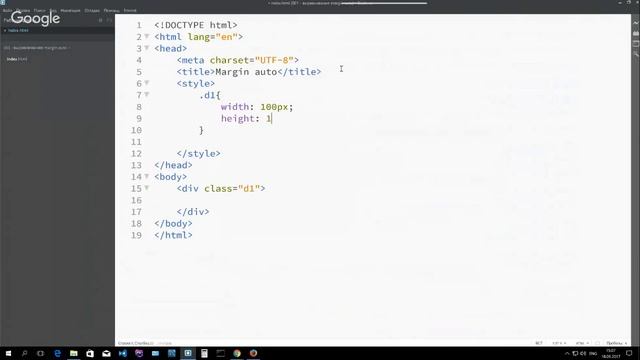Open the Вид (View) menu
This screenshot has height=360, width=640.
(53, 10)
